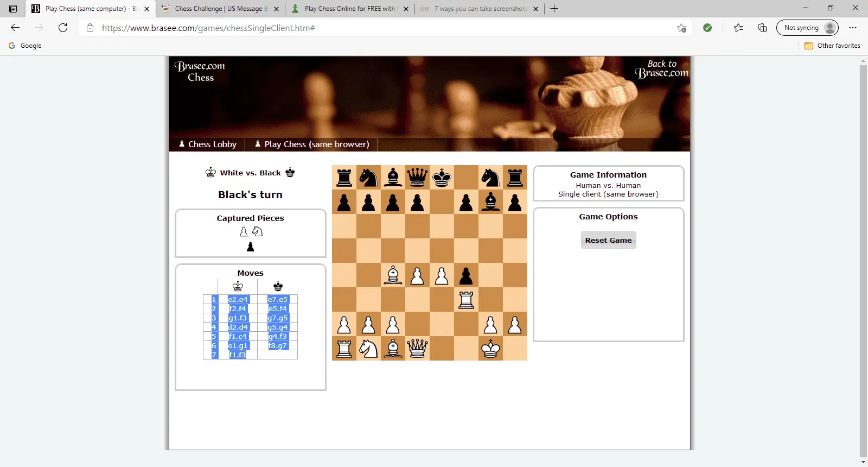Open the browser Favorites list
868x467 pixels.
point(738,28)
